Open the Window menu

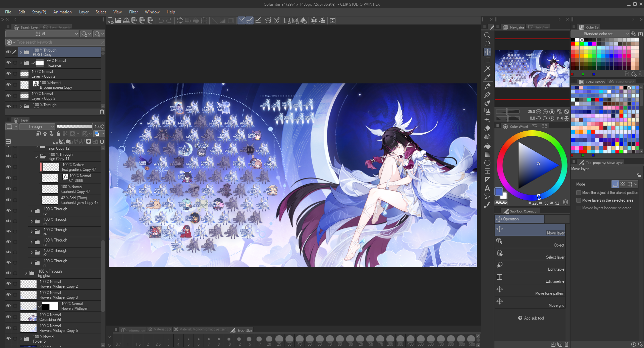[x=152, y=12]
